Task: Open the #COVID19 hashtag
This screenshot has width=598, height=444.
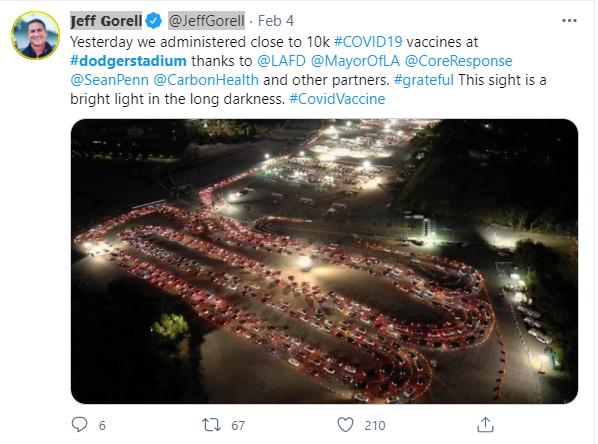Action: [x=368, y=42]
